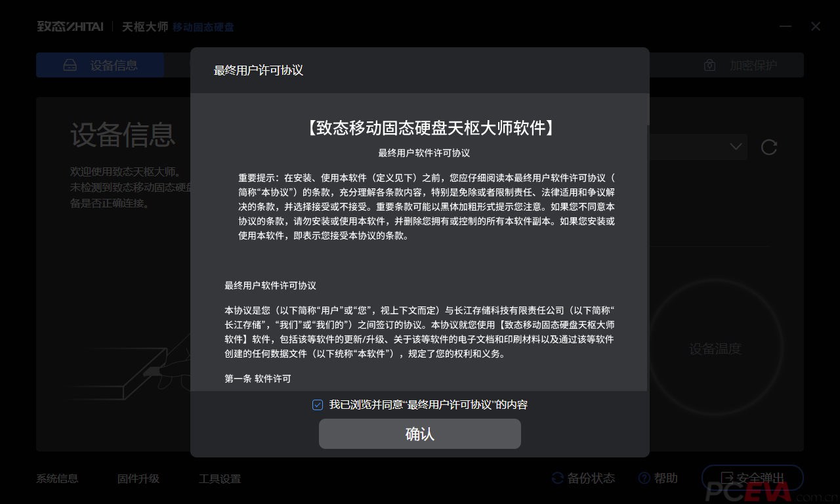Click the 设备信息 drive icon
Image resolution: width=840 pixels, height=504 pixels.
pos(70,66)
